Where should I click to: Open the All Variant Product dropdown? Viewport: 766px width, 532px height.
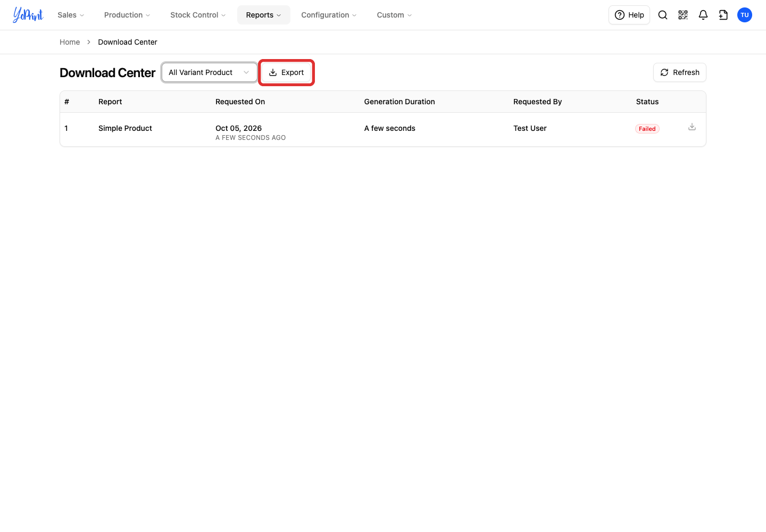(210, 72)
